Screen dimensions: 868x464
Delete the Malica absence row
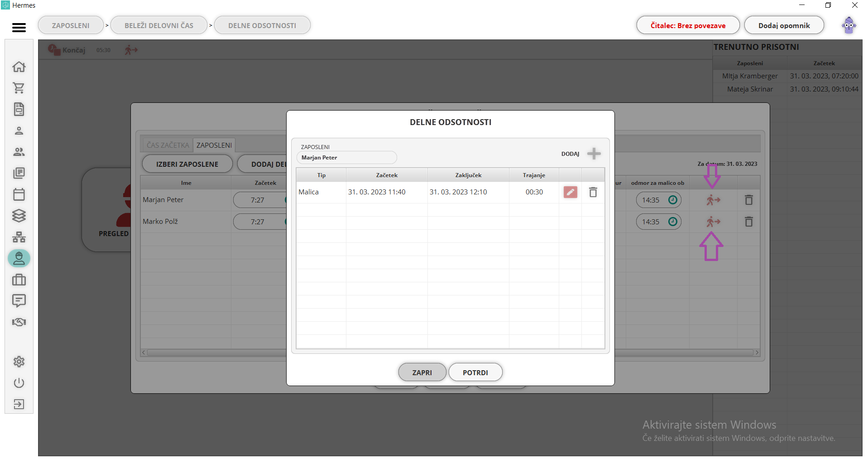593,192
